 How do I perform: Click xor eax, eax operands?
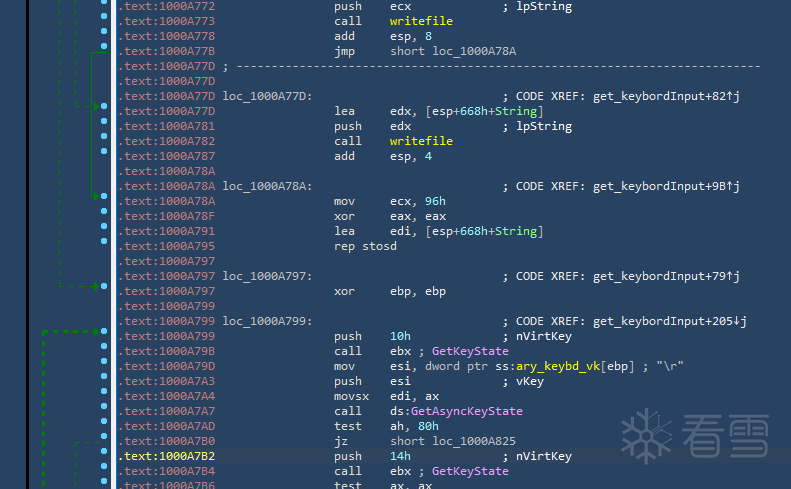(x=418, y=216)
